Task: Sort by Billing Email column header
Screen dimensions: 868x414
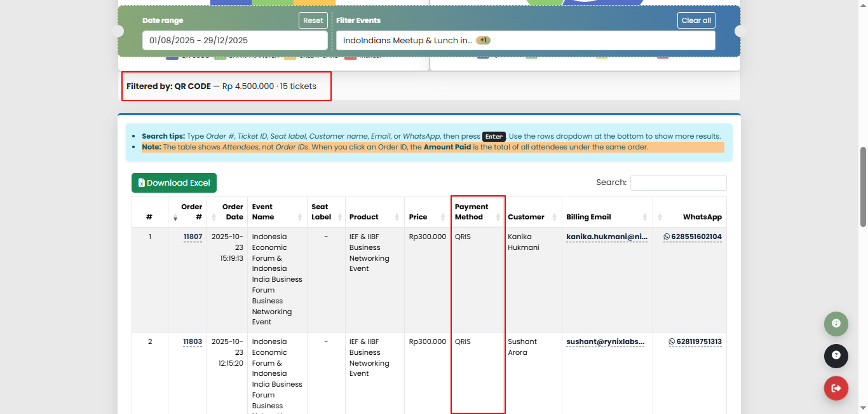Action: (x=588, y=217)
